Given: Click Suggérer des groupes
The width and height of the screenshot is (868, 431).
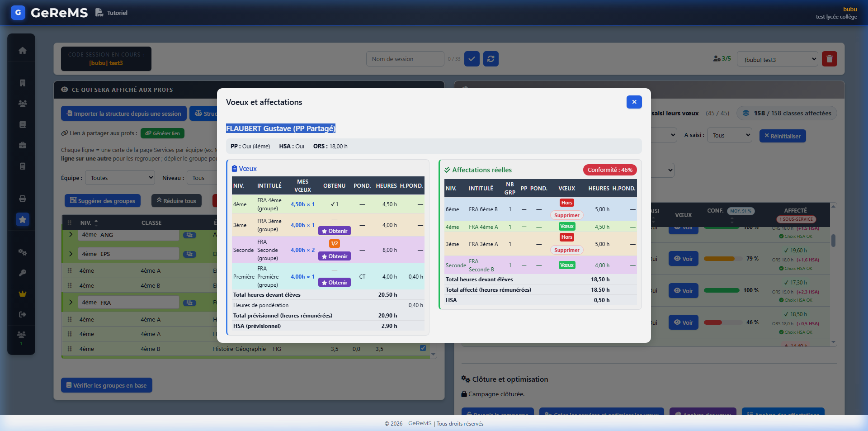Looking at the screenshot, I should (103, 201).
